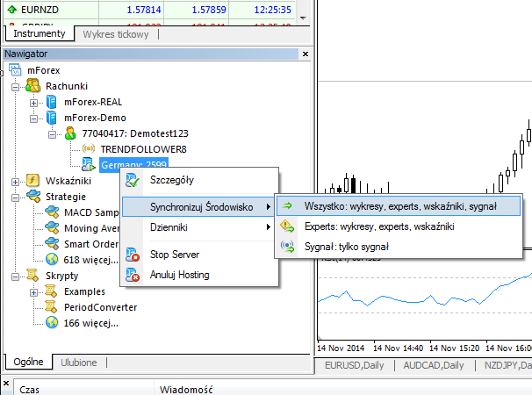
Task: Select Experts: wykresy, experts, wskaźniki
Action: pos(399,226)
